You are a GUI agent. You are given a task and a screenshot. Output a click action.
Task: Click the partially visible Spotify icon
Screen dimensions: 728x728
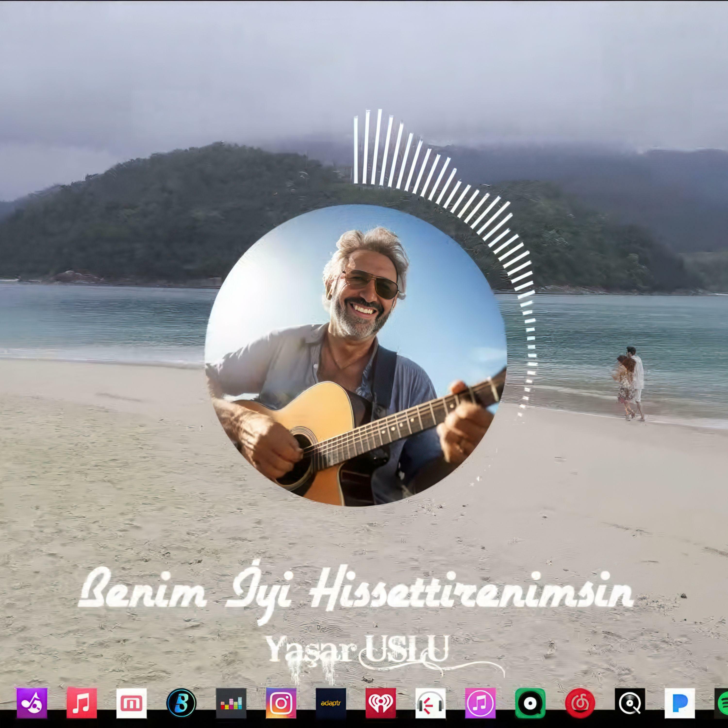722,703
